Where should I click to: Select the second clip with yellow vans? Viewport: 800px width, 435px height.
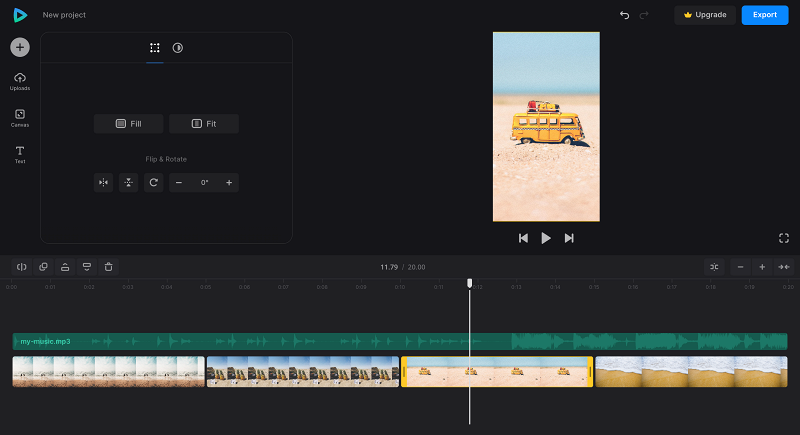(x=303, y=371)
